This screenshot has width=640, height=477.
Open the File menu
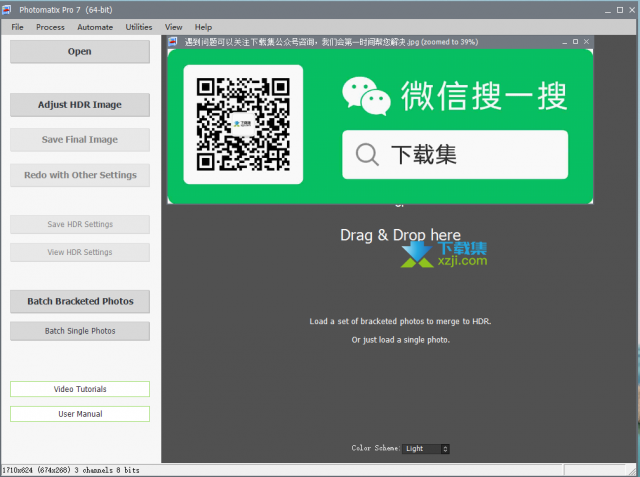click(17, 27)
